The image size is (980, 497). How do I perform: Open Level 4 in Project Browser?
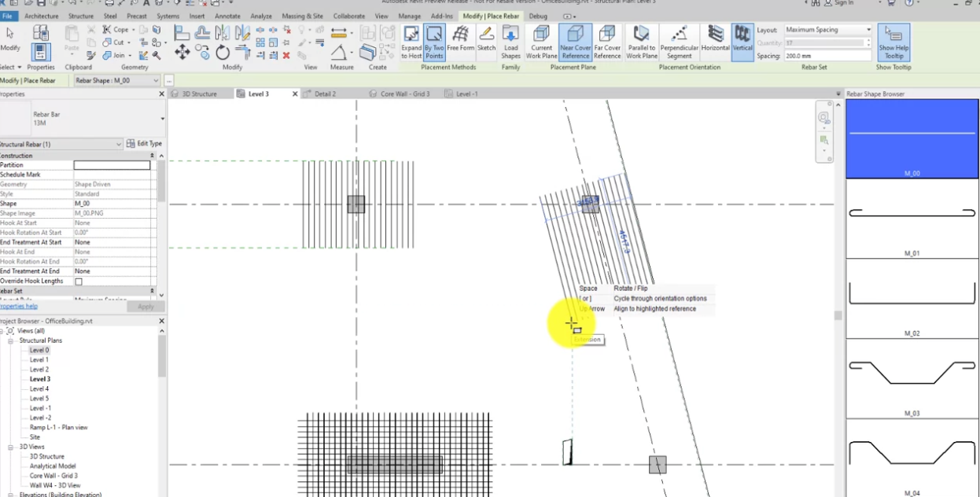point(39,388)
